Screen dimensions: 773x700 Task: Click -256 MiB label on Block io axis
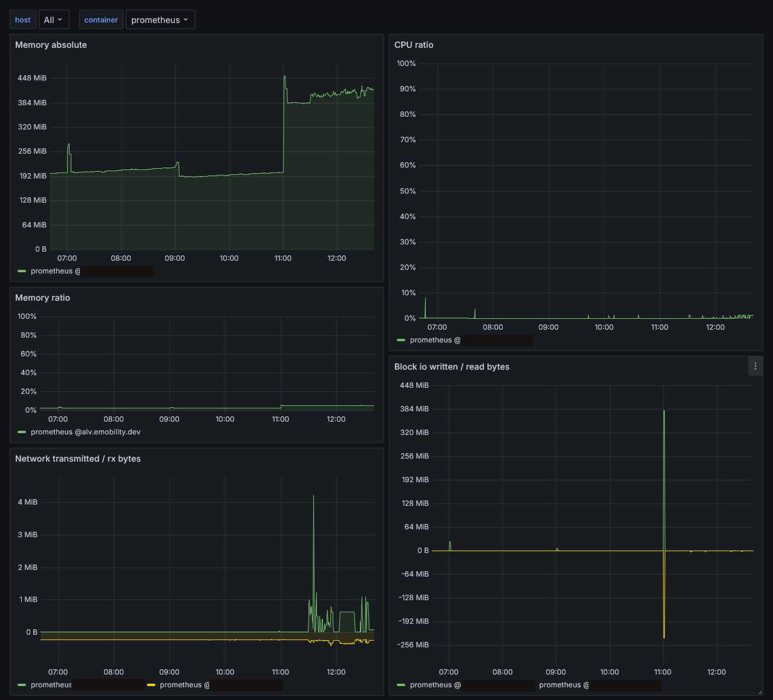(x=414, y=645)
